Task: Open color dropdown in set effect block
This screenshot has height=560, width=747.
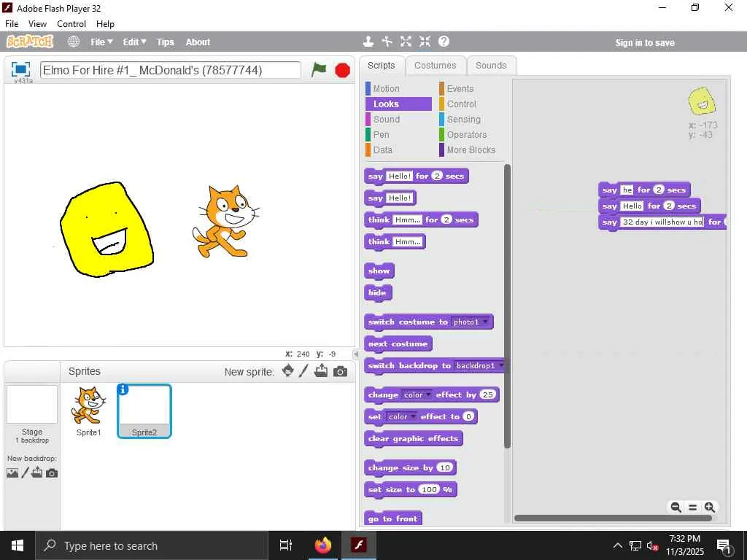Action: click(400, 416)
